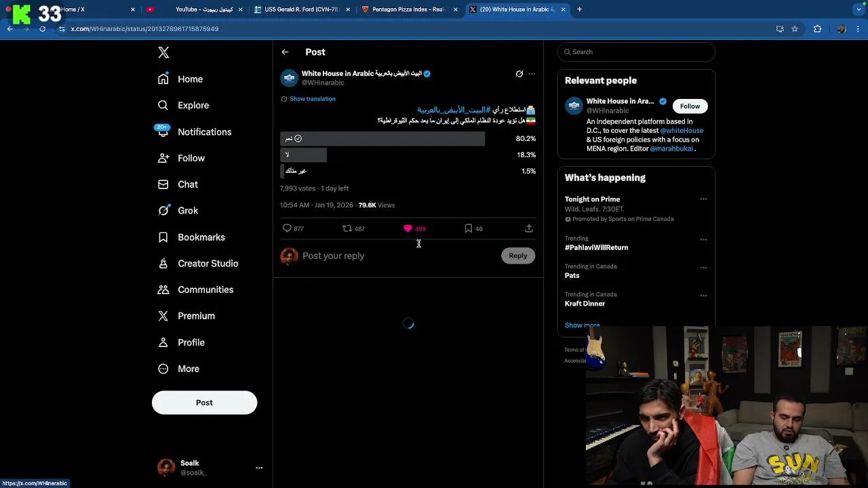Image resolution: width=868 pixels, height=488 pixels.
Task: Click the Profile person icon
Action: [x=163, y=342]
